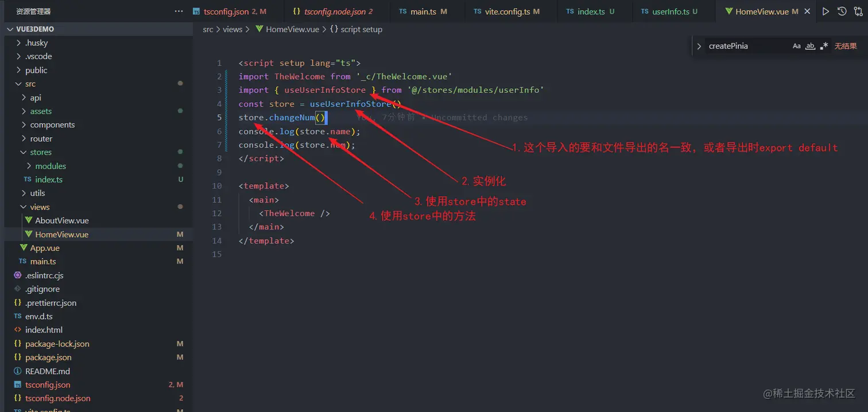Viewport: 868px width, 412px height.
Task: Click the ESLint icon beside .eslintrc.cjs
Action: (x=18, y=275)
